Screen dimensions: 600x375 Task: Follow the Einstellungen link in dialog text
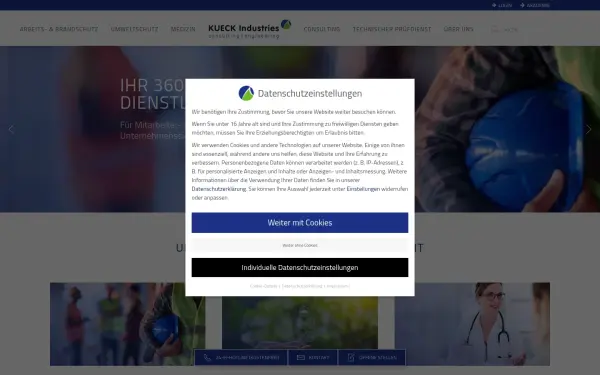click(x=363, y=189)
